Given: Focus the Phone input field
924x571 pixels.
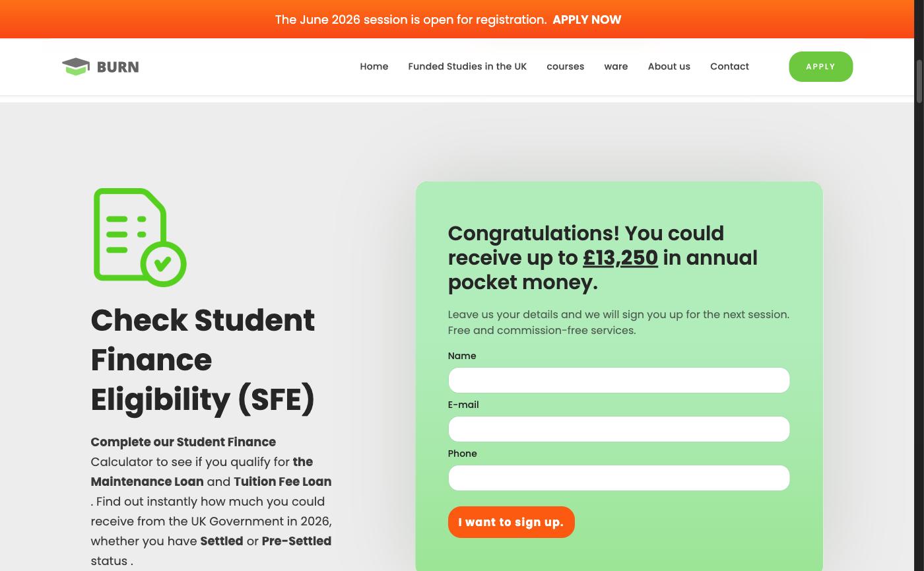Looking at the screenshot, I should (x=618, y=478).
